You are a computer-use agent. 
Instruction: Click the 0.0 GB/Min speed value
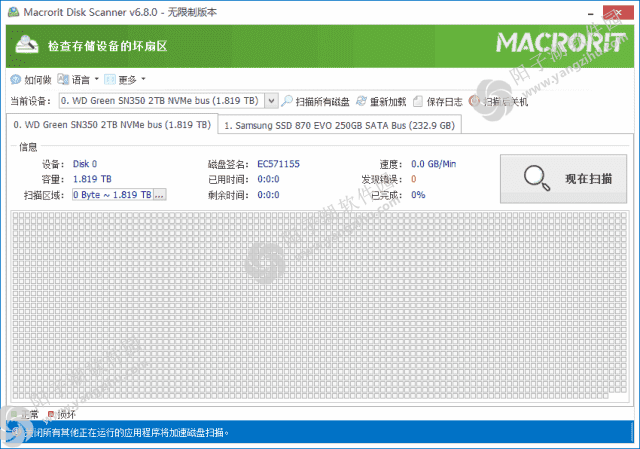pos(433,164)
